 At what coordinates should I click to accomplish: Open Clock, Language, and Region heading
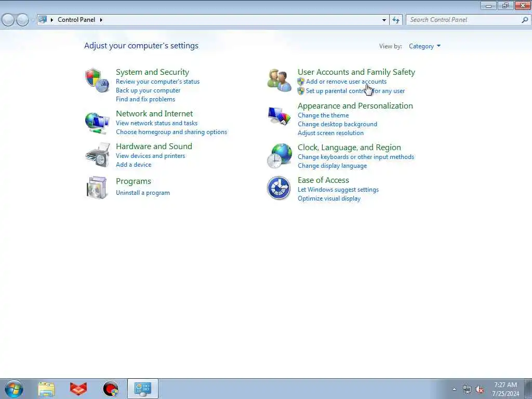pyautogui.click(x=349, y=147)
